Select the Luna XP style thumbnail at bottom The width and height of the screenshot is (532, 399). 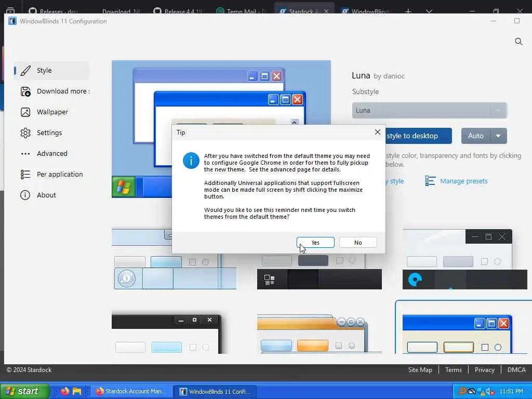[x=463, y=327]
